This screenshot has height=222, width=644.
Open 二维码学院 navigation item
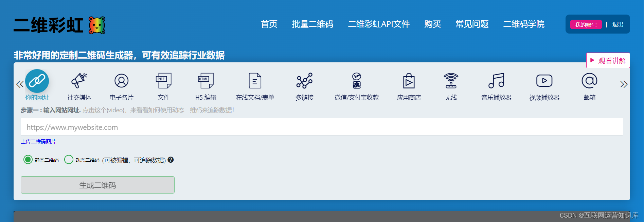[x=524, y=24]
